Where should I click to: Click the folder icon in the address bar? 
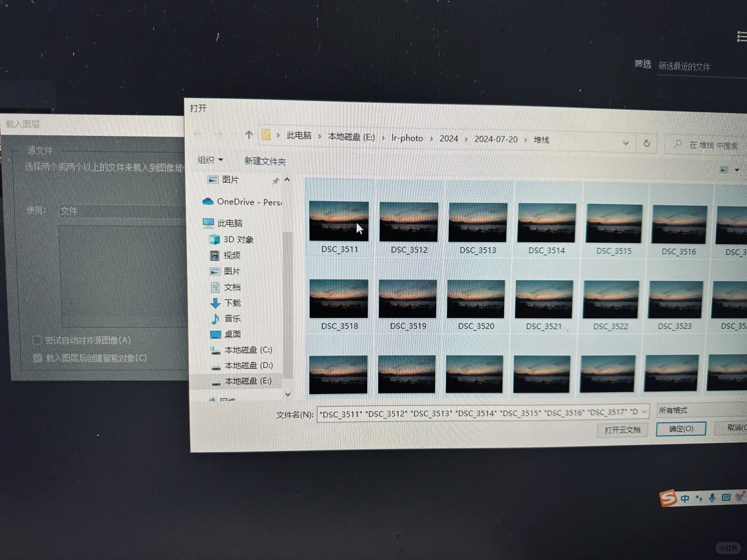(x=266, y=135)
